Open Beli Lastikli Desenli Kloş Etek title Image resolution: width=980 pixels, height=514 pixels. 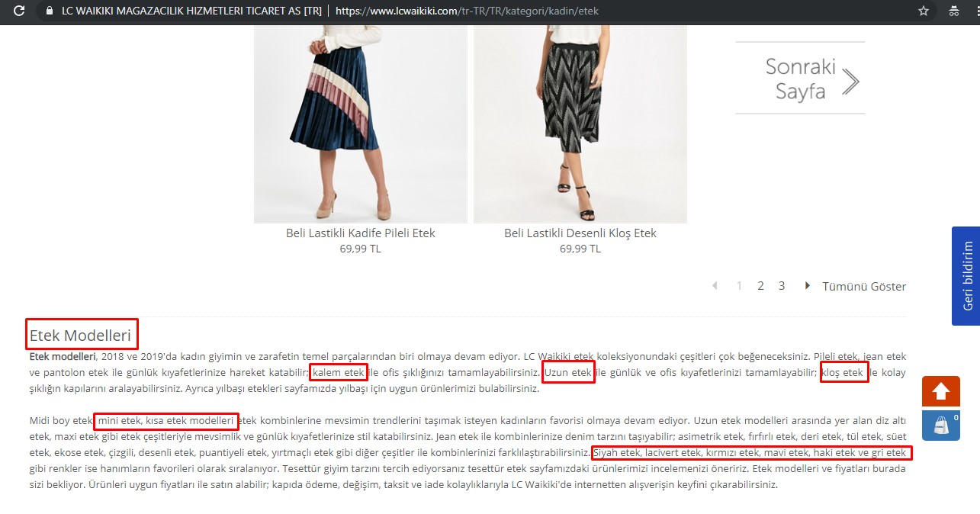[580, 233]
